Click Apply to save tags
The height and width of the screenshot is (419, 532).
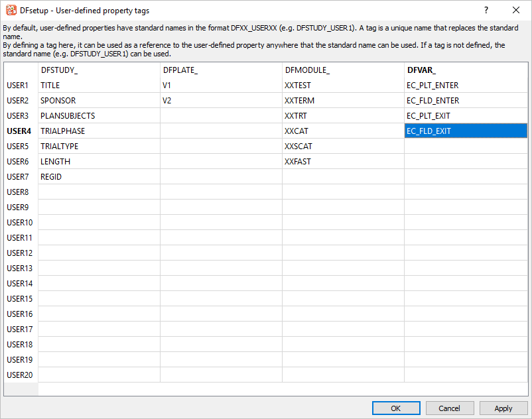503,408
